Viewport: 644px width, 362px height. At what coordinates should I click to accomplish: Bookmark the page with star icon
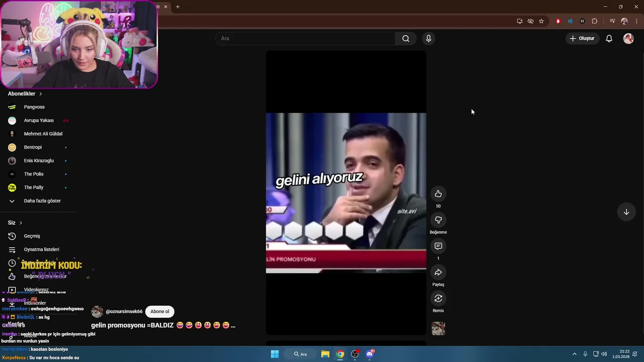(x=541, y=21)
